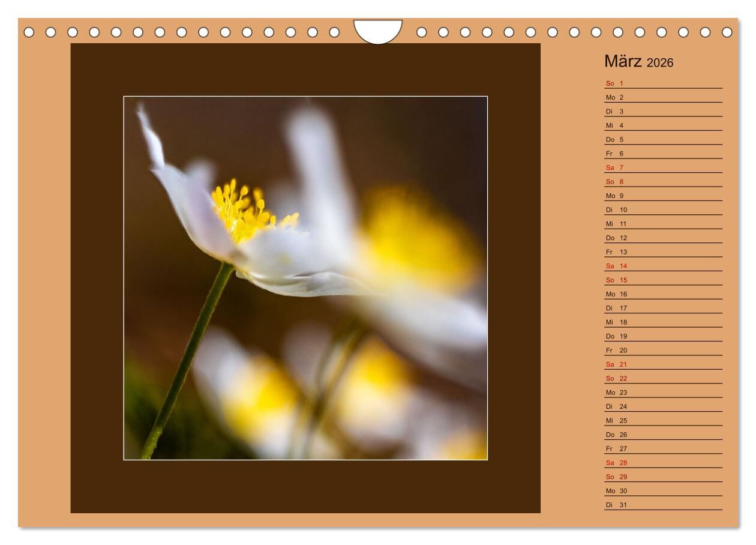Click the year 2026 in the heading

tap(660, 62)
